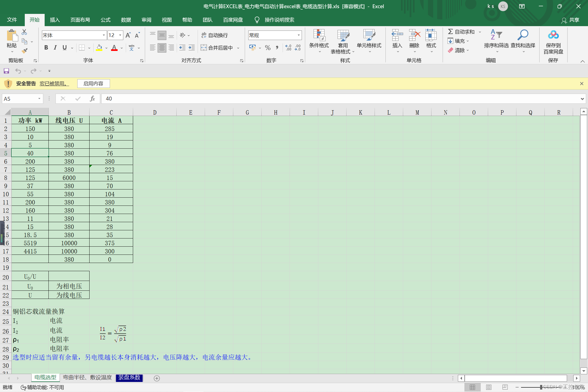Viewport: 588px width, 392px height.
Task: Open the number format 常规 dropdown
Action: coord(299,35)
